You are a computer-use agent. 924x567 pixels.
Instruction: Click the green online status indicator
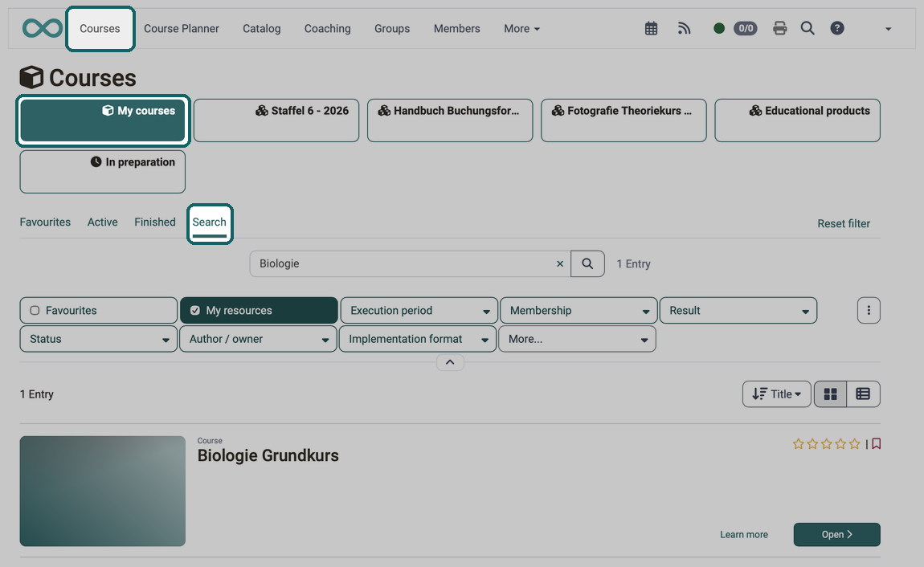point(719,28)
